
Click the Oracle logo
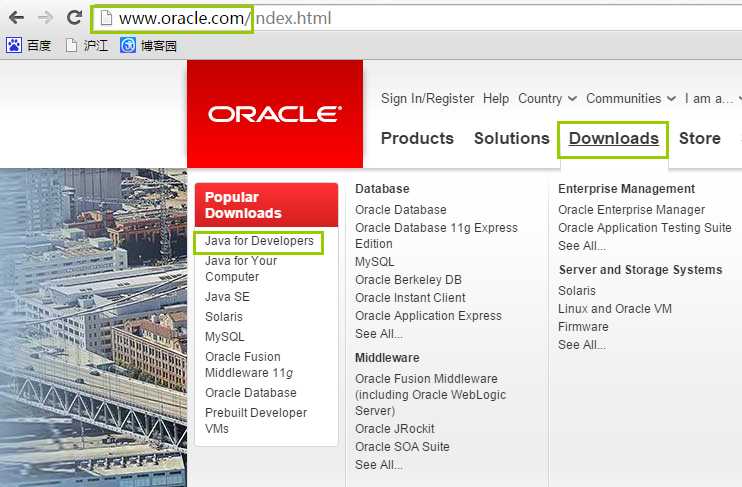point(275,114)
